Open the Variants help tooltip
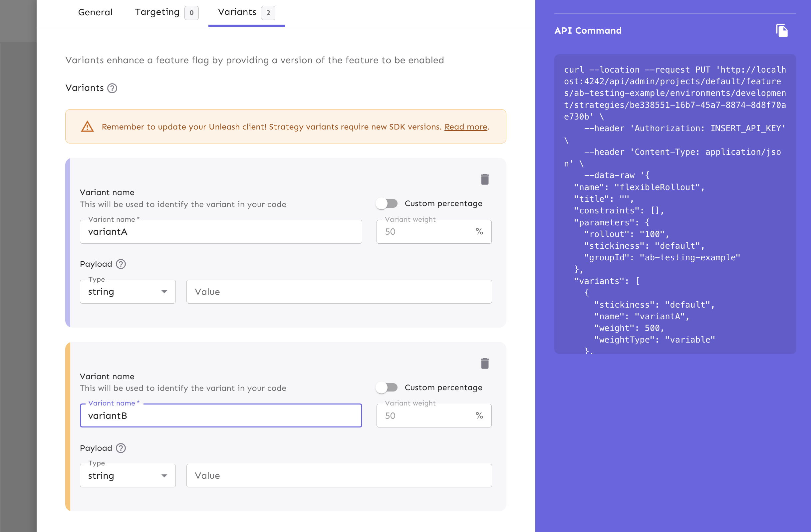 [112, 88]
